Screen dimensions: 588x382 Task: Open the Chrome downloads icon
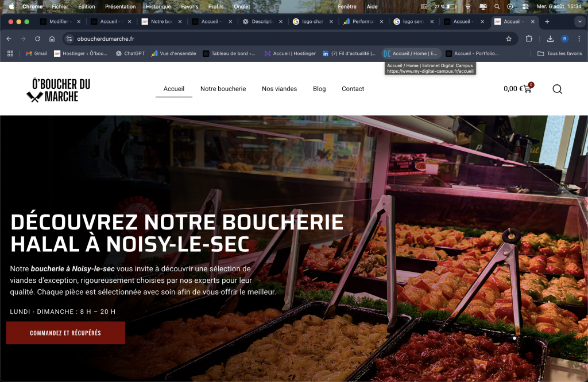pos(550,39)
